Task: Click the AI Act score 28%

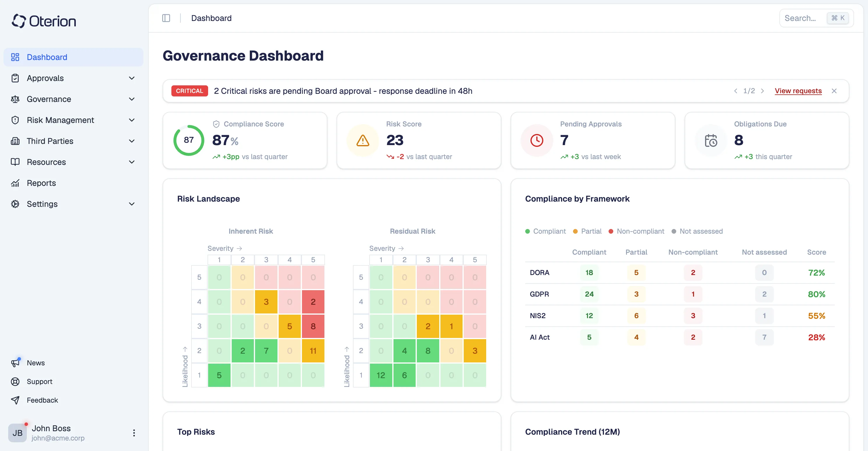Action: coord(816,337)
